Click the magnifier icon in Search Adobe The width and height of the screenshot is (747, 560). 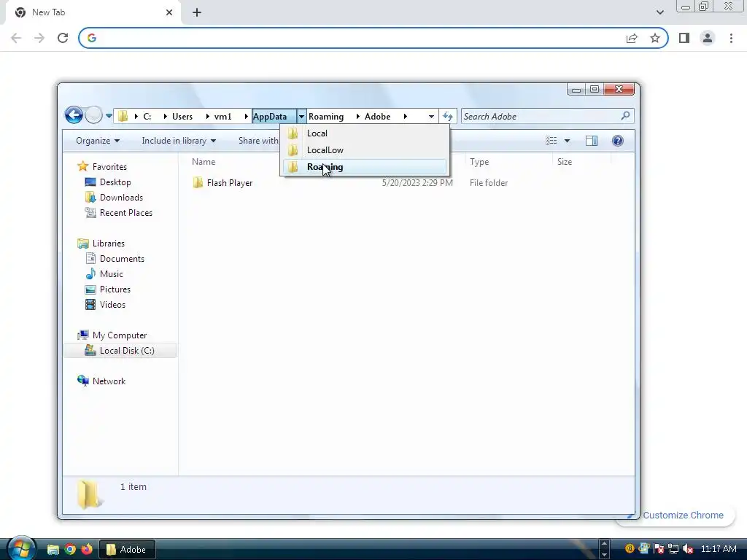pyautogui.click(x=625, y=116)
